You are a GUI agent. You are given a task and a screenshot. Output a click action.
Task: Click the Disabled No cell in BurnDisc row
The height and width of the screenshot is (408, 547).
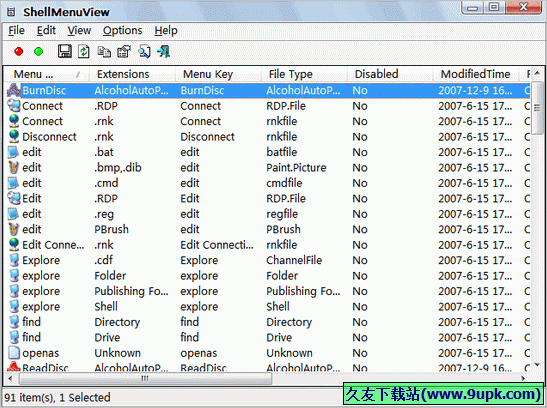coord(360,90)
